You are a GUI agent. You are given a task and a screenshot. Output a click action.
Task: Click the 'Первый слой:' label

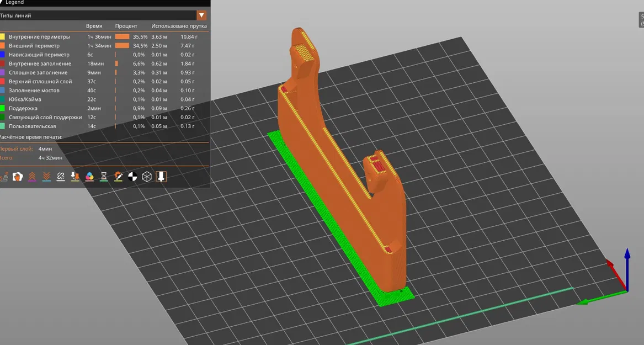pyautogui.click(x=16, y=148)
